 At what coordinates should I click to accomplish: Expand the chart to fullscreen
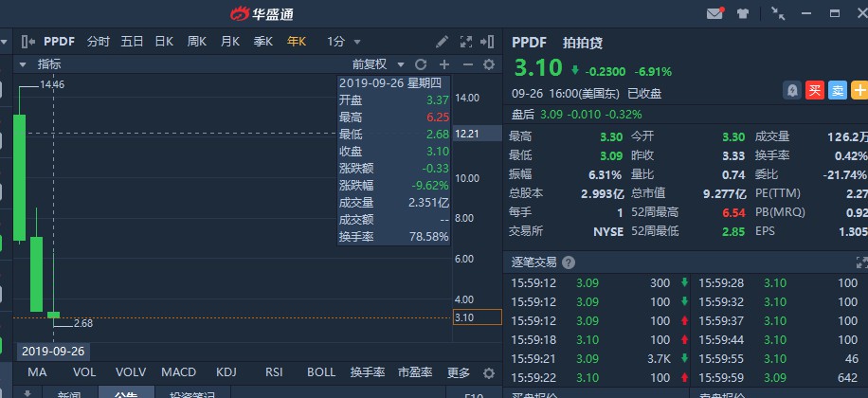click(x=465, y=42)
